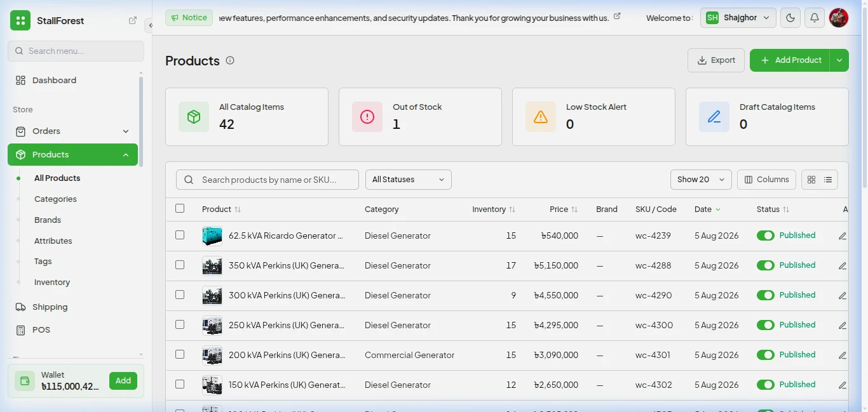Edit the 250 kVA Perkins row pencil
The image size is (868, 412).
[843, 326]
